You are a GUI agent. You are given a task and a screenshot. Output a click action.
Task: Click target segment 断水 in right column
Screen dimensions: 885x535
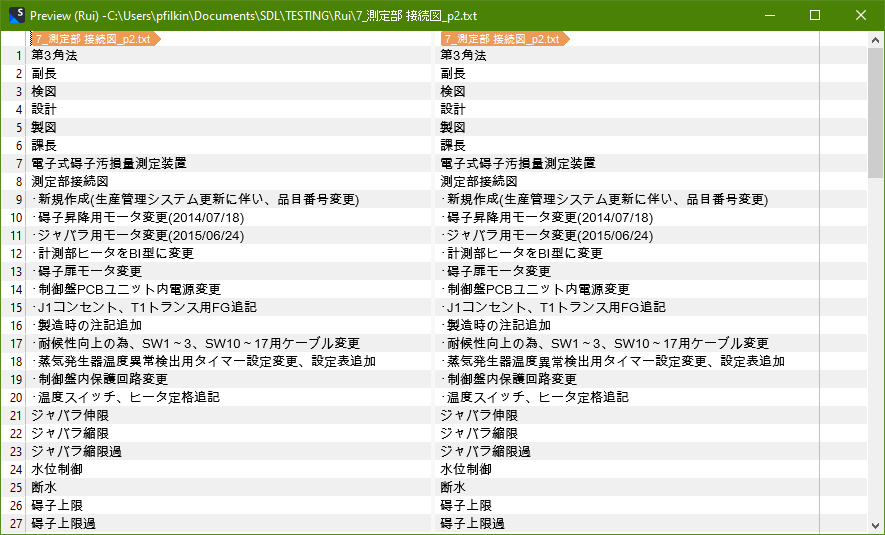coord(453,487)
